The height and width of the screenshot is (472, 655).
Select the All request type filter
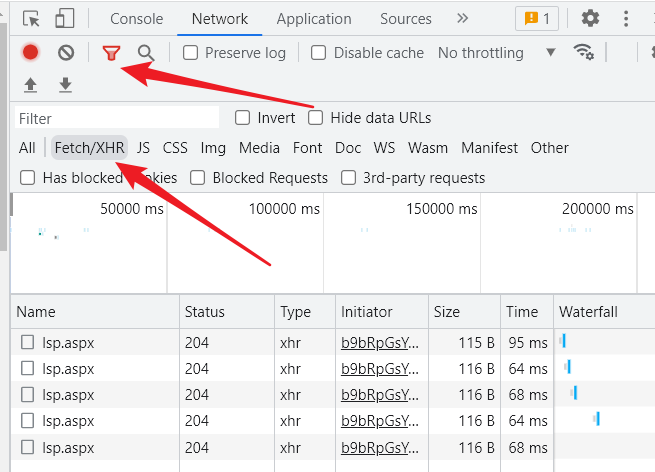[27, 148]
